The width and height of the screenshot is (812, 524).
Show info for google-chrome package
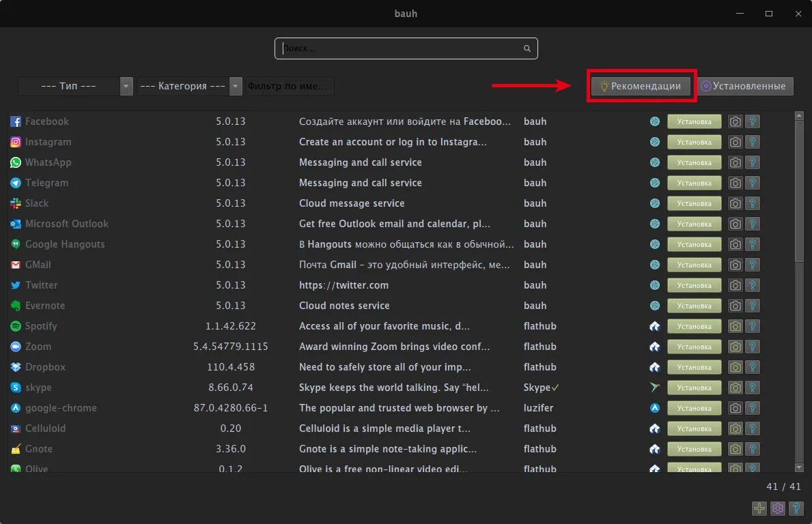[x=753, y=408]
